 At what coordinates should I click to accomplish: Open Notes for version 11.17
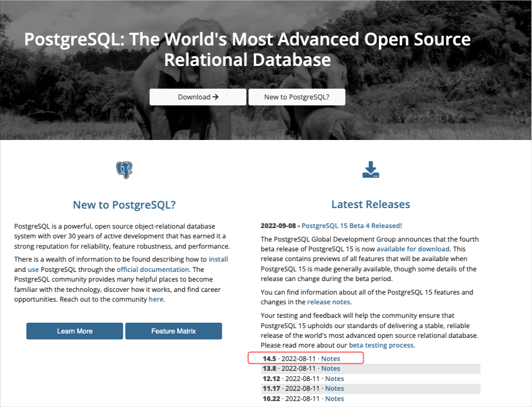click(335, 388)
